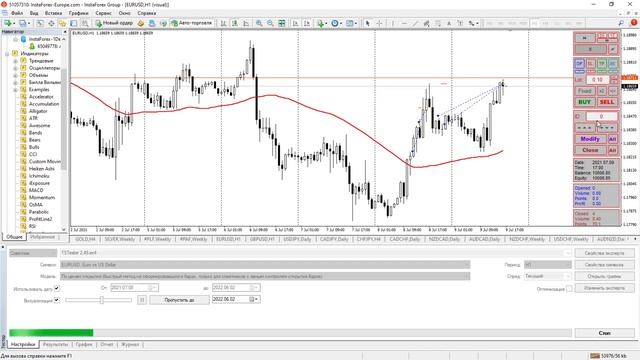This screenshot has height=360, width=640.
Task: Select the horizontal line drawing tool
Action: coord(404,23)
